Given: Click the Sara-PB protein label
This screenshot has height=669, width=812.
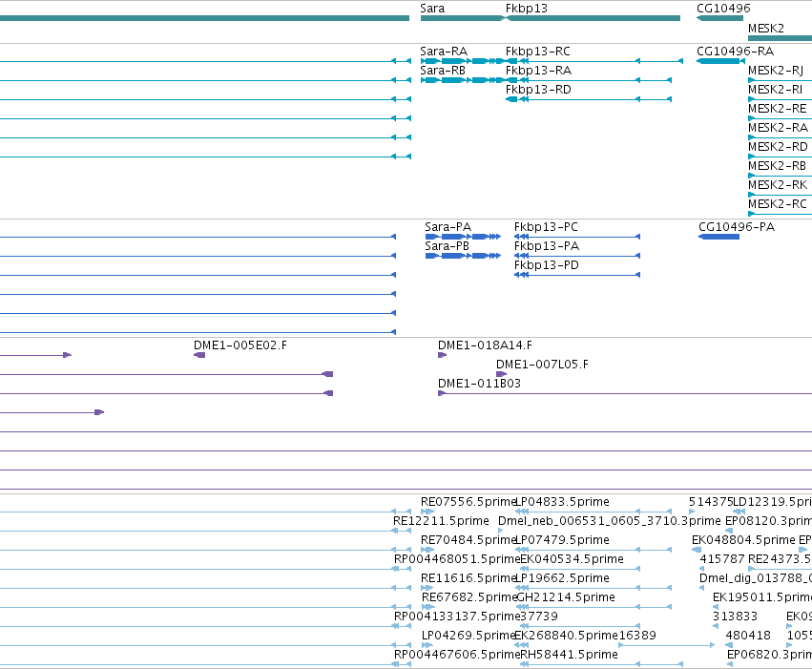Looking at the screenshot, I should pyautogui.click(x=447, y=246).
